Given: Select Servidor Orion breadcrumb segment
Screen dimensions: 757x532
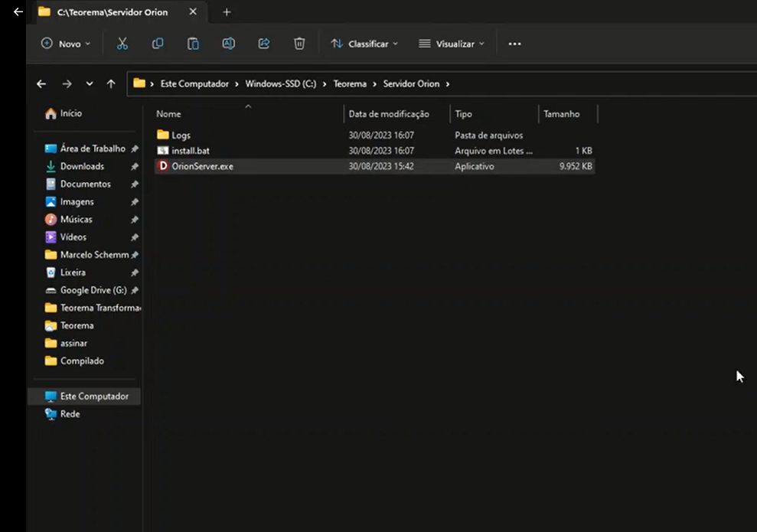Looking at the screenshot, I should point(411,84).
